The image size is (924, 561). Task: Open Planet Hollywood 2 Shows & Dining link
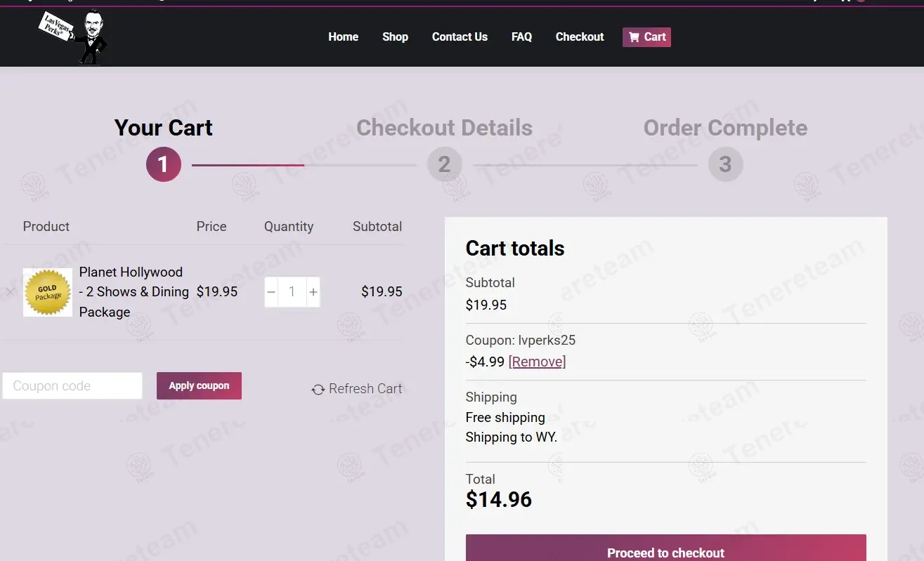[x=134, y=292]
